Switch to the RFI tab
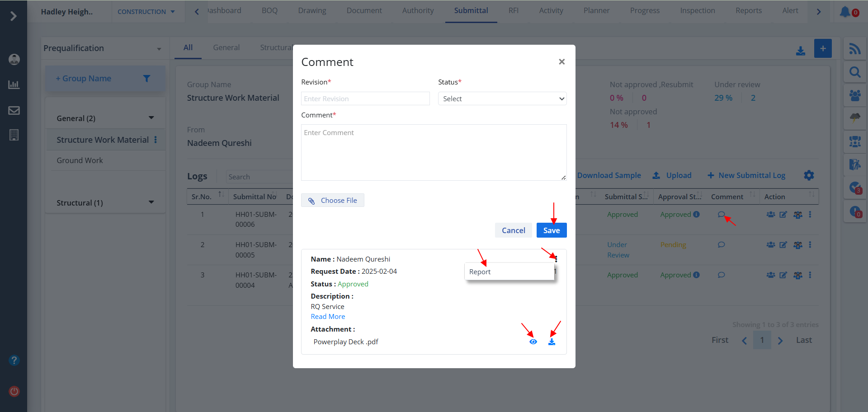 (513, 11)
